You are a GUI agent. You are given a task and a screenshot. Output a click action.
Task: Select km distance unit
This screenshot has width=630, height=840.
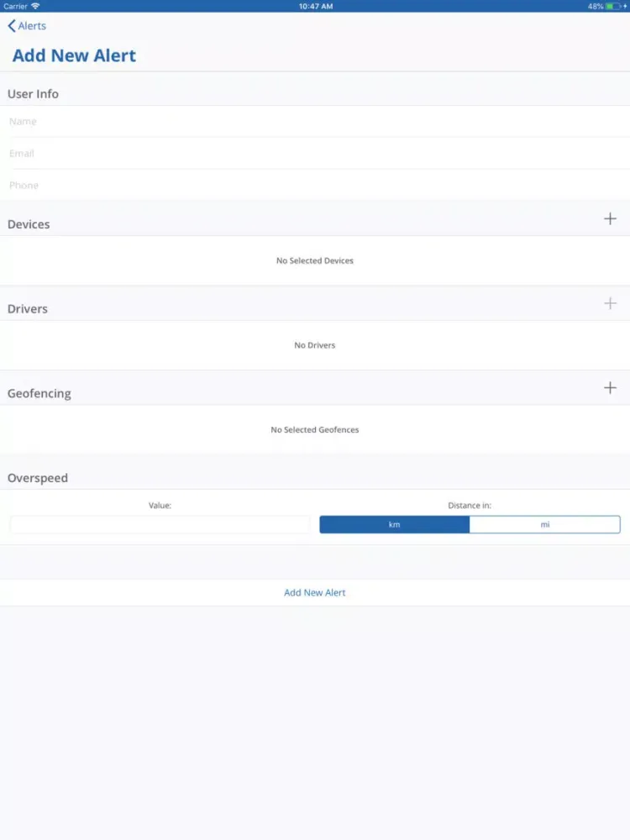pos(394,524)
